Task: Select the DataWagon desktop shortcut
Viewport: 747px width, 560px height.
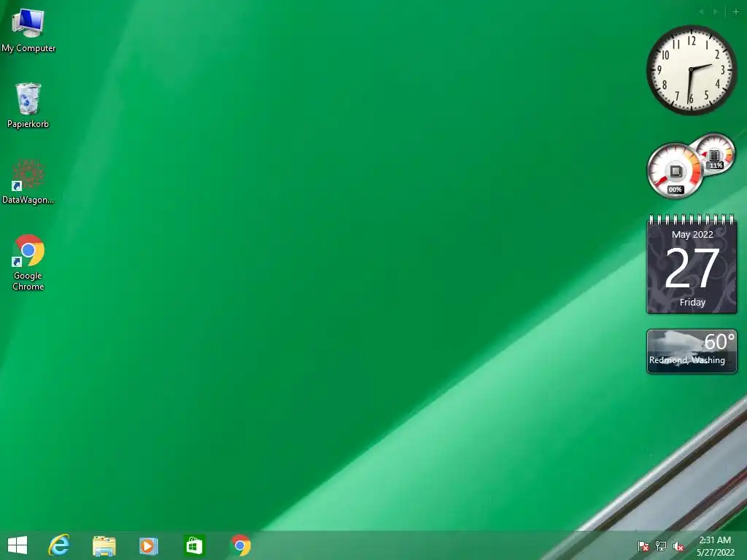Action: 28,182
